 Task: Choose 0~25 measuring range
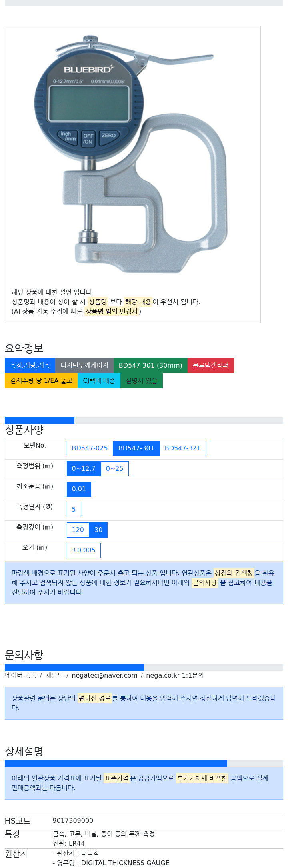coord(114,469)
